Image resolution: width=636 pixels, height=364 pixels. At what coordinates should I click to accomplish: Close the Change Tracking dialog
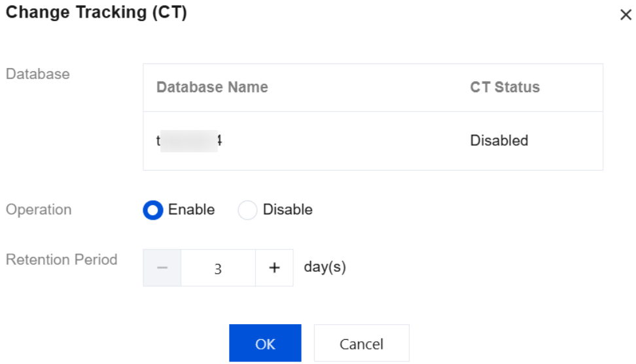626,15
